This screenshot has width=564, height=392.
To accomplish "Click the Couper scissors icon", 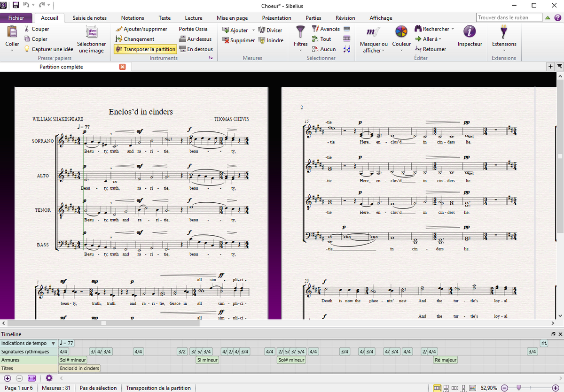I will 27,29.
